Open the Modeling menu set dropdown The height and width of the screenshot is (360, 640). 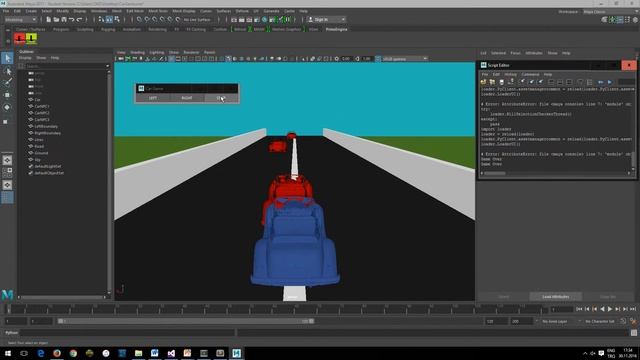[20, 20]
